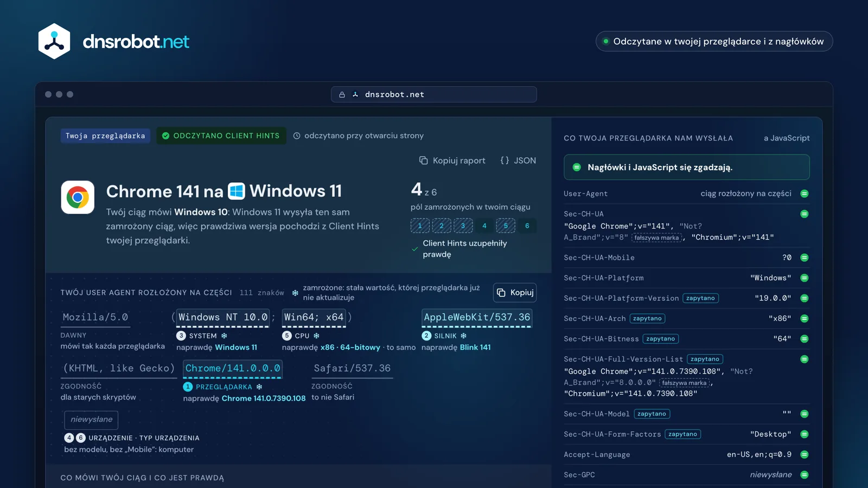Click the dnsrobot.net hexagon logo icon
The height and width of the screenshot is (488, 868).
tap(54, 41)
